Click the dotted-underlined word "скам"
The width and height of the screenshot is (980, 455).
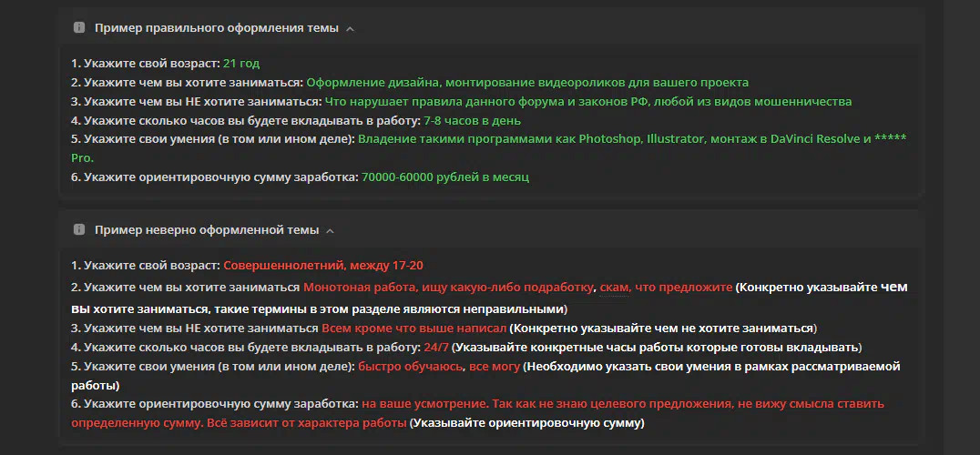point(615,288)
